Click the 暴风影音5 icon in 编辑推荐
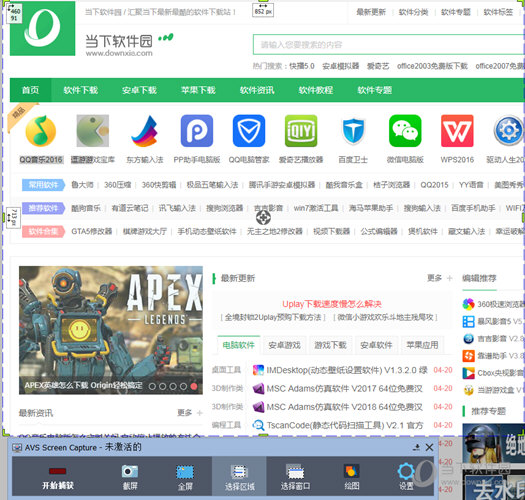The width and height of the screenshot is (525, 500). click(468, 322)
